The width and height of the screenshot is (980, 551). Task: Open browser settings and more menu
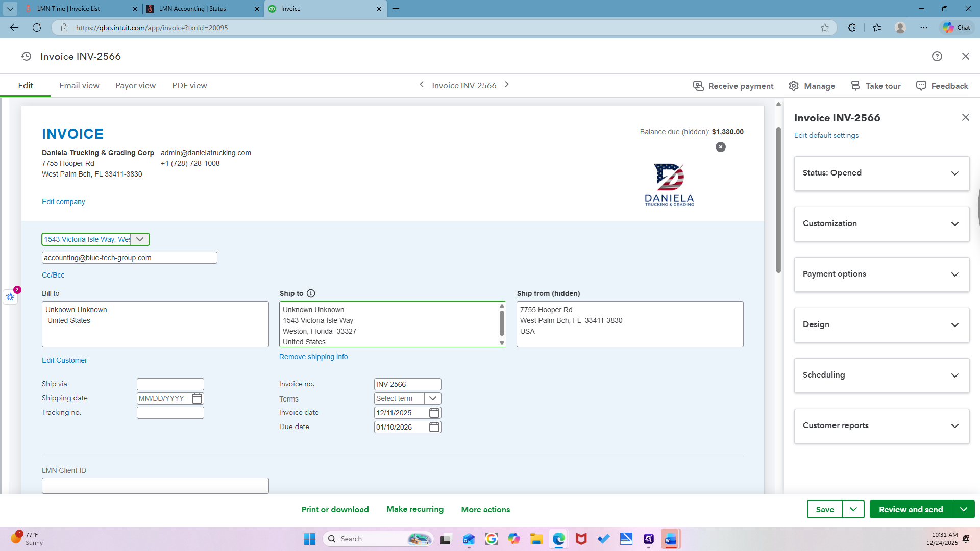924,28
